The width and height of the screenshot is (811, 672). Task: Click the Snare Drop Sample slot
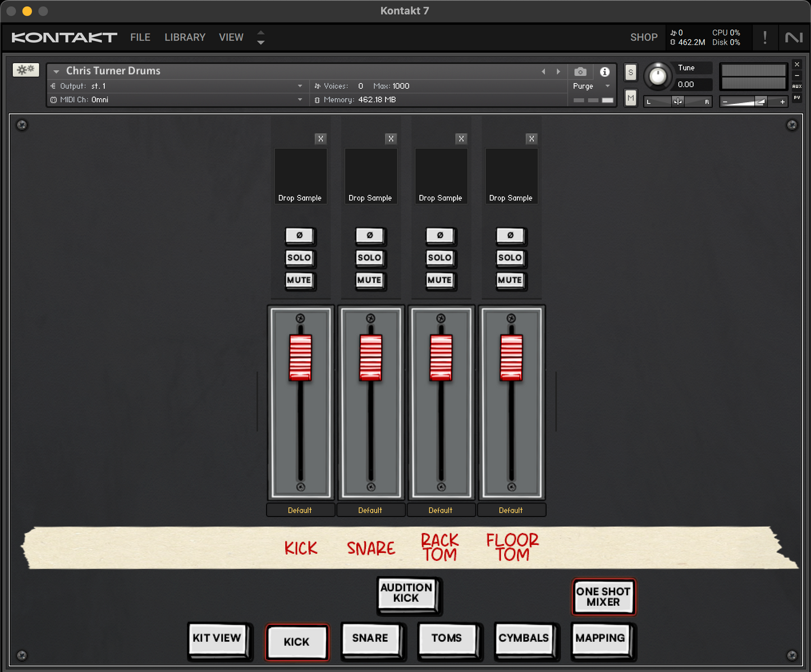pos(370,176)
